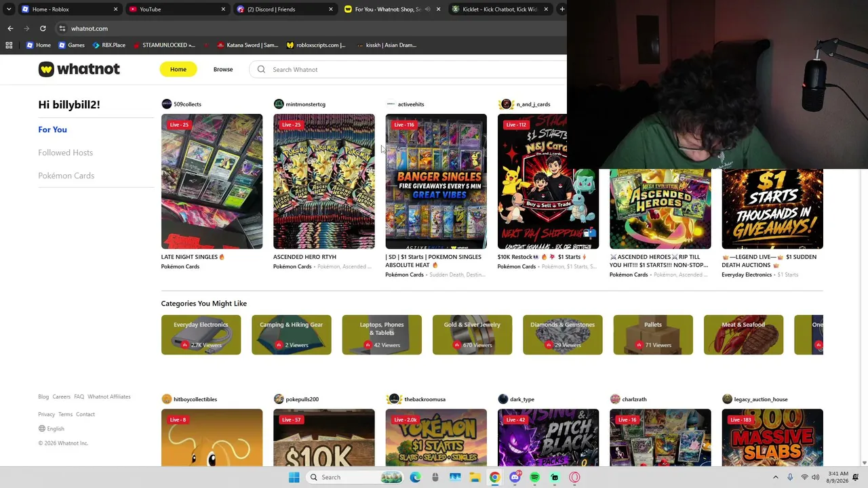Image resolution: width=868 pixels, height=488 pixels.
Task: Open Opera GX from the taskbar
Action: (x=574, y=477)
